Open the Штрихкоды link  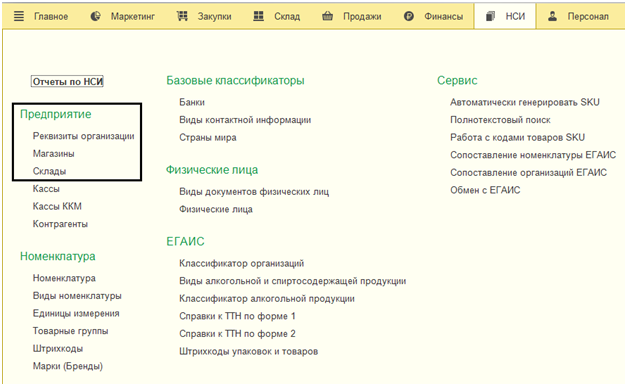click(58, 349)
